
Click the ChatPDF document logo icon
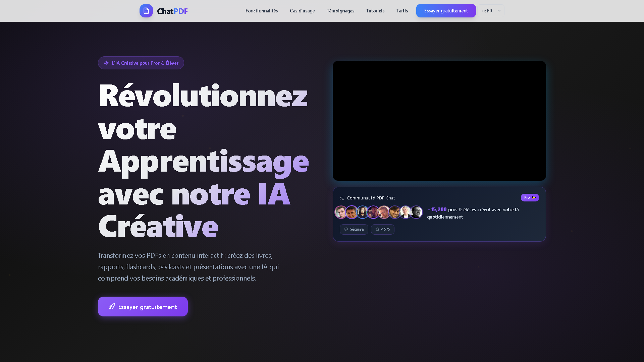click(146, 11)
